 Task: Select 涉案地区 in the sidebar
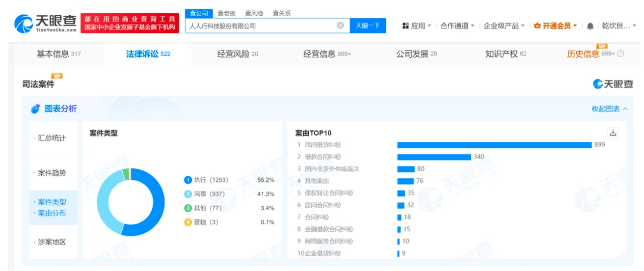click(x=52, y=242)
